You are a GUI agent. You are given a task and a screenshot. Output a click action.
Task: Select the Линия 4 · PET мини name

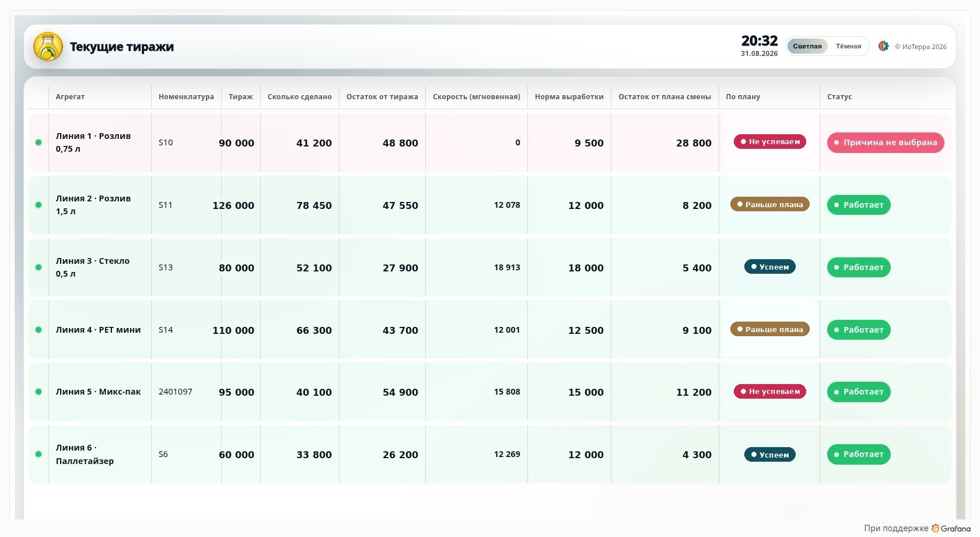98,330
